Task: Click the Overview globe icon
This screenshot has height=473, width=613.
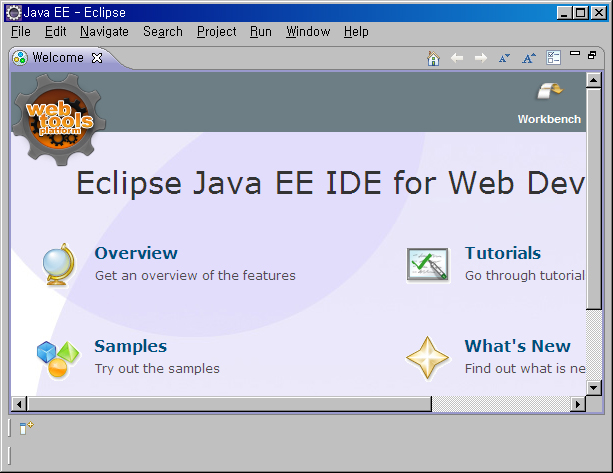Action: pos(59,265)
